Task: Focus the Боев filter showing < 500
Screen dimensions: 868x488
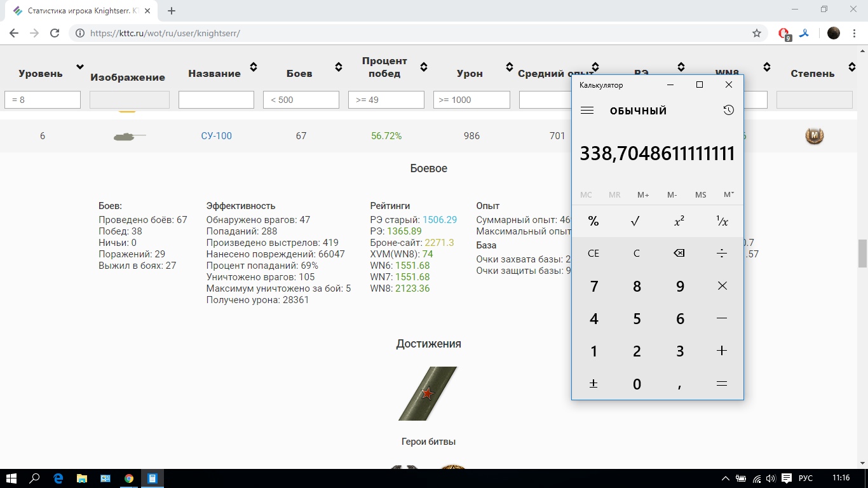Action: (301, 100)
